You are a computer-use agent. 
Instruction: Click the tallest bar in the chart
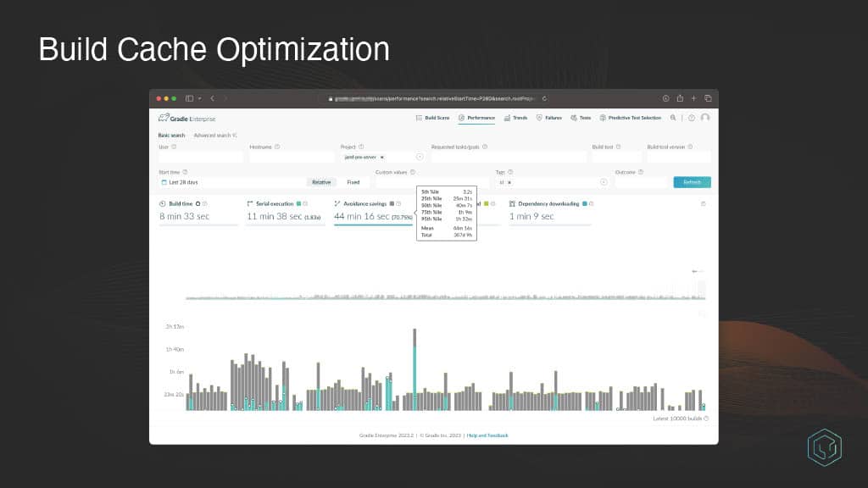415,369
